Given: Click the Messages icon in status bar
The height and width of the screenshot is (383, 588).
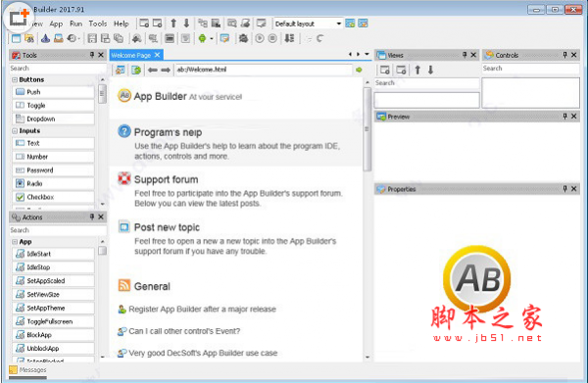Looking at the screenshot, I should click(x=13, y=370).
